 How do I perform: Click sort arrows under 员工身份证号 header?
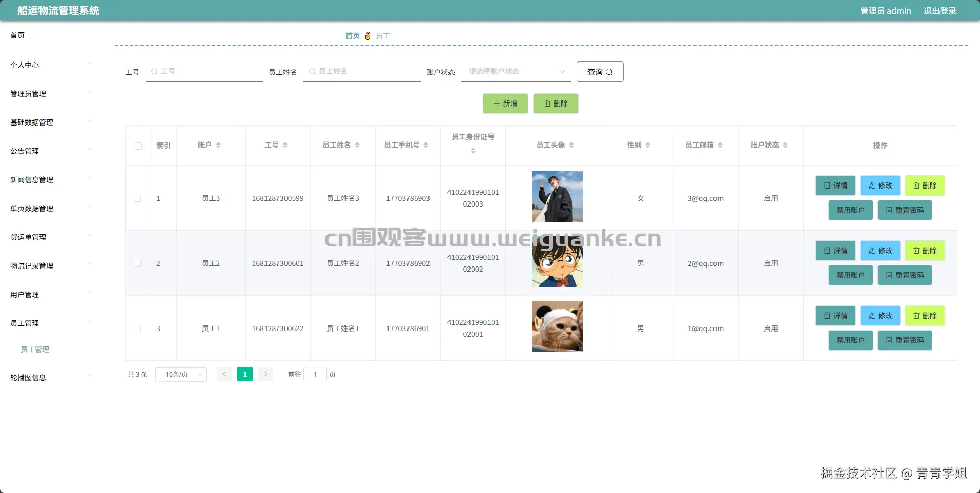tap(473, 151)
